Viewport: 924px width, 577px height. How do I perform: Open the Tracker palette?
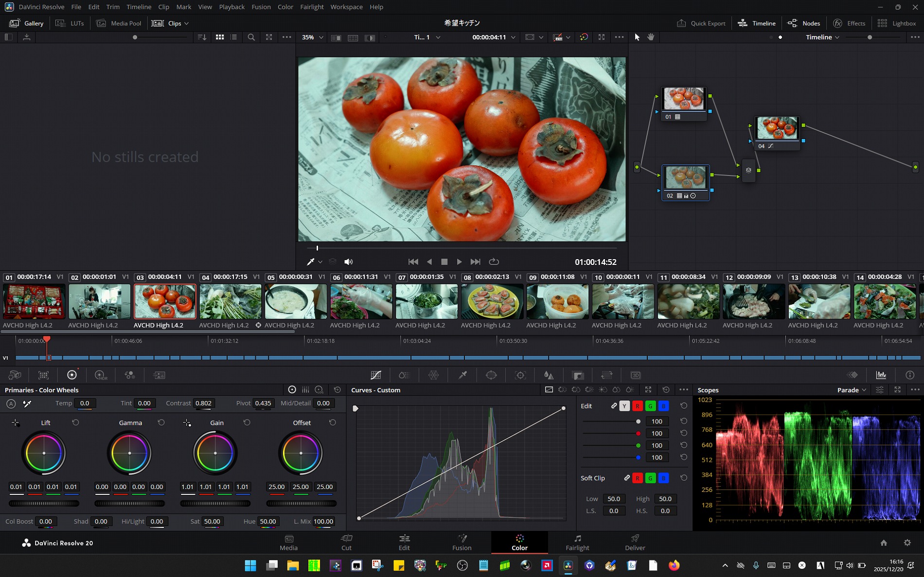520,375
